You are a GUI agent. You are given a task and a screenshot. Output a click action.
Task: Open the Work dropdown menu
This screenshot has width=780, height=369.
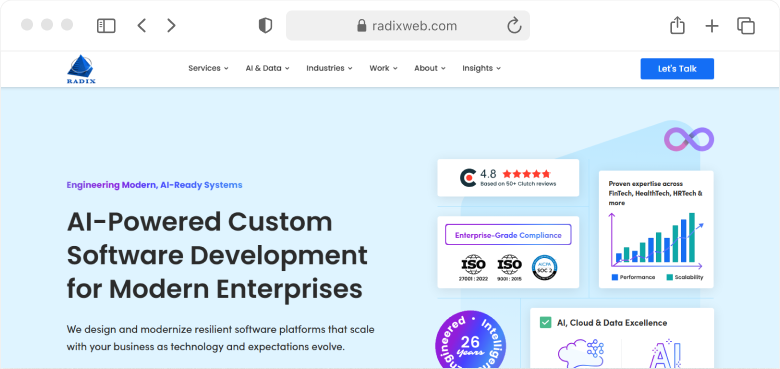(384, 68)
